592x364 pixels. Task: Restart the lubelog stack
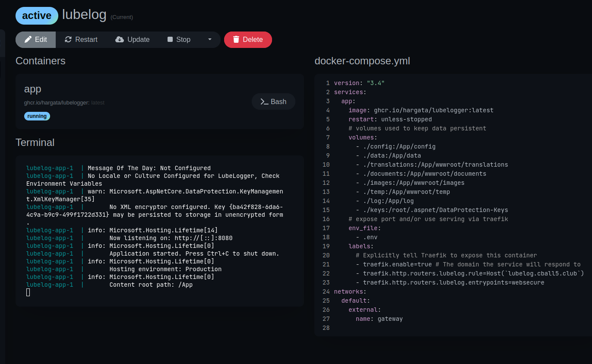[x=81, y=40]
